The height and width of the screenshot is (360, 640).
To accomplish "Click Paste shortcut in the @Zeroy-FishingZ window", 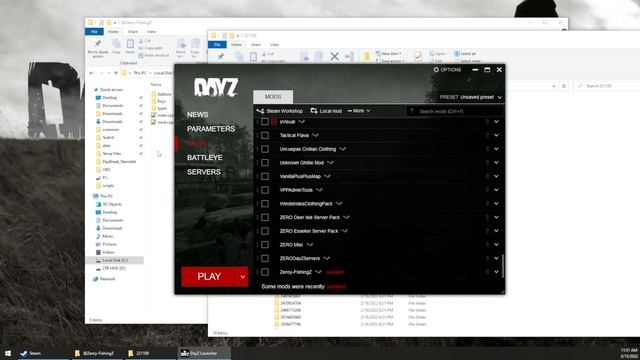I will 153,55.
